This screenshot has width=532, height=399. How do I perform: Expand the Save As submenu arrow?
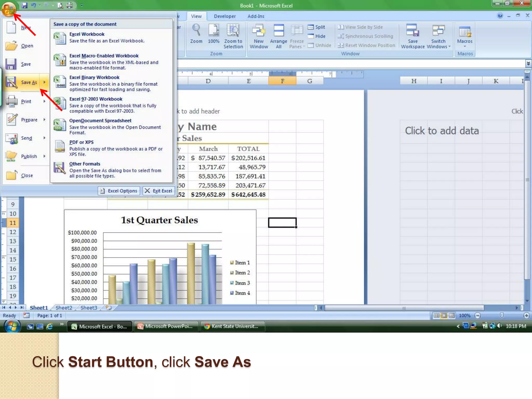[44, 82]
